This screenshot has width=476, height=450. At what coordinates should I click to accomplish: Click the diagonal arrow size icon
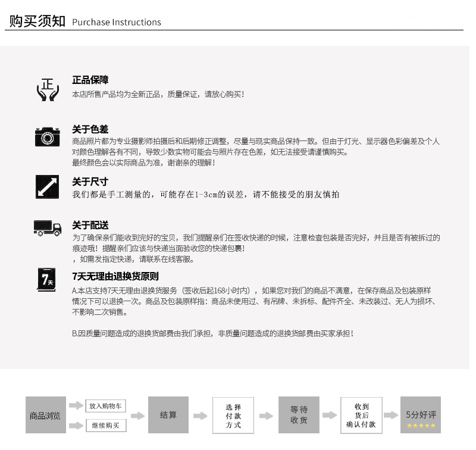pyautogui.click(x=47, y=187)
